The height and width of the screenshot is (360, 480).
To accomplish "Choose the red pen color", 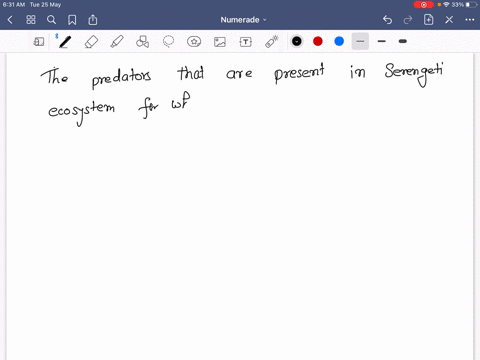I will point(318,41).
